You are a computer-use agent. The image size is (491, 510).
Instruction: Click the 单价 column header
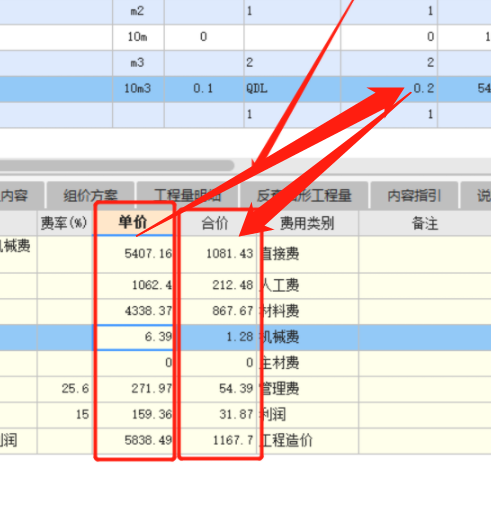tap(133, 223)
